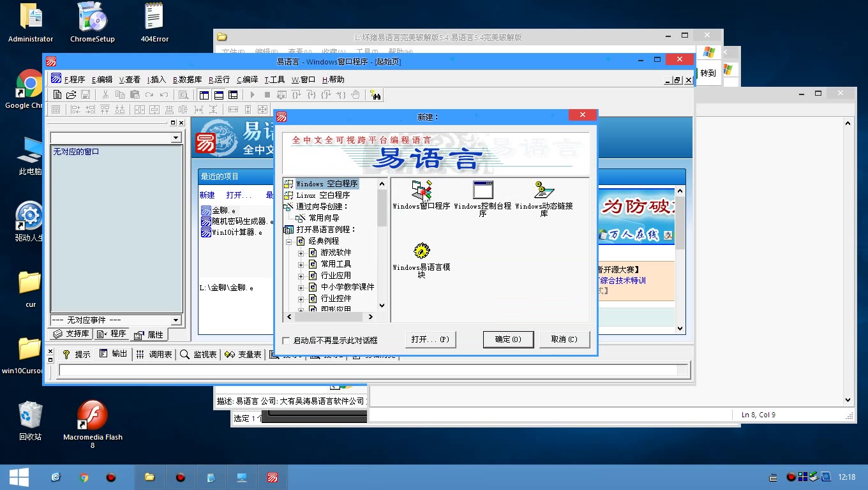Switch to the 支持库 tab
The image size is (868, 490).
point(71,334)
